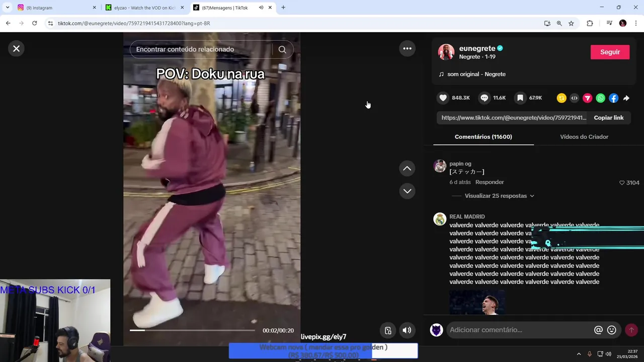
Task: Reload the current page
Action: tap(34, 23)
